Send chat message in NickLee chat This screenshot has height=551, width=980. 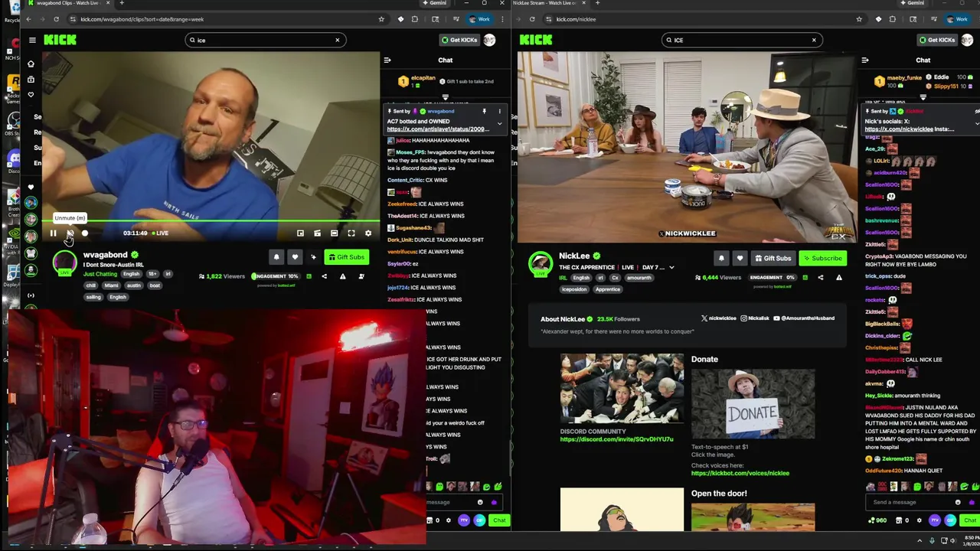[969, 520]
